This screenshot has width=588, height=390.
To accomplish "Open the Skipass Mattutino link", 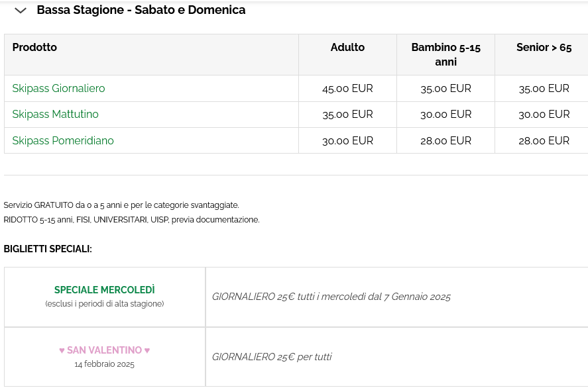I will [55, 114].
